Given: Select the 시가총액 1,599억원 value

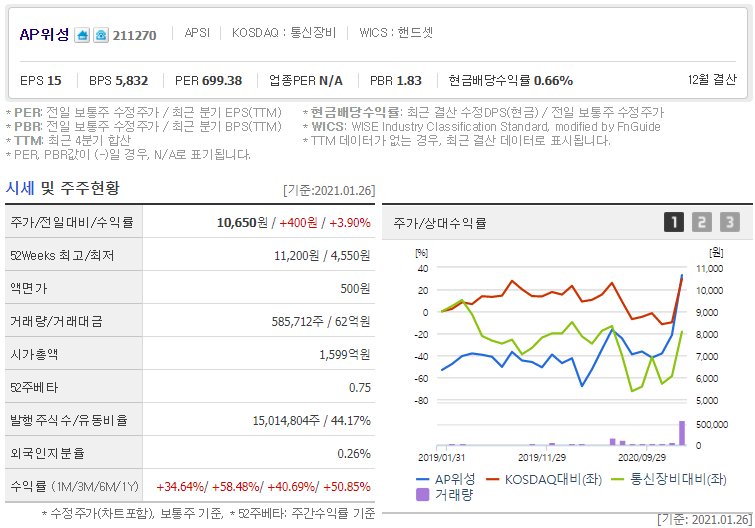Looking at the screenshot, I should click(344, 355).
